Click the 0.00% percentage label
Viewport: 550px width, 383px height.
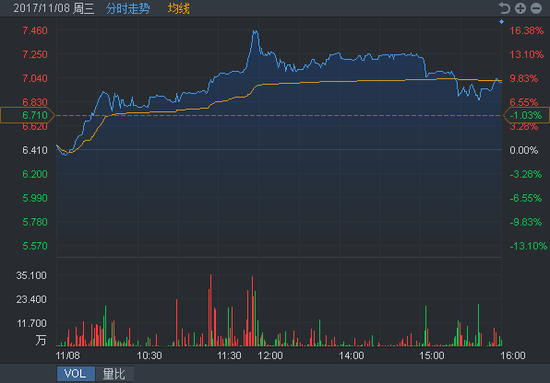[524, 150]
